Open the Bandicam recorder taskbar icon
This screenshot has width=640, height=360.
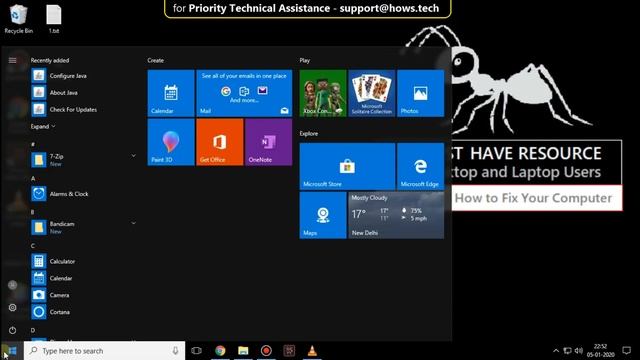(x=266, y=351)
